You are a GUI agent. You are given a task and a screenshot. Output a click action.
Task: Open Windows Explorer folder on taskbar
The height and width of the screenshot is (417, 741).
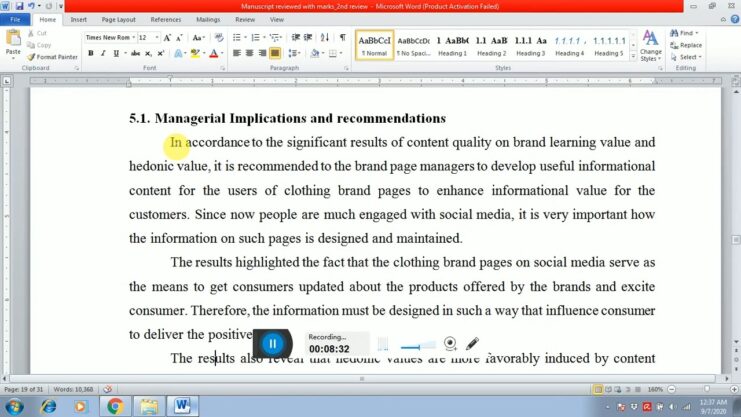148,406
